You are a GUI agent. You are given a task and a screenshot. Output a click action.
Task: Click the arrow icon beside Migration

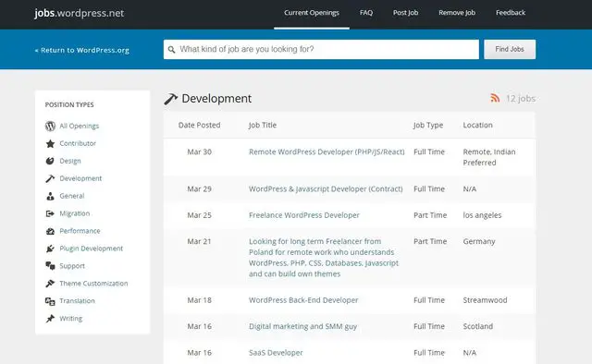[x=50, y=213]
